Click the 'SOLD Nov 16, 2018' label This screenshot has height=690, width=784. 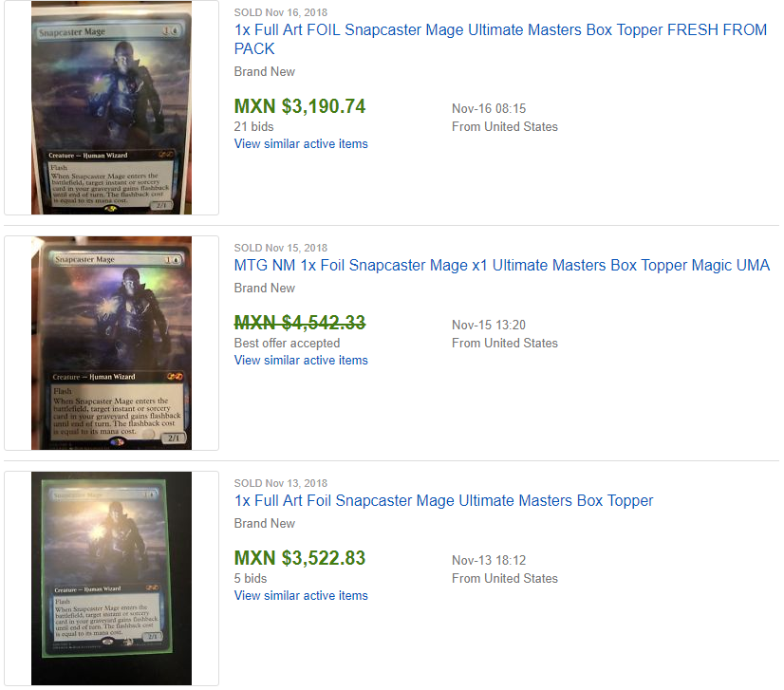(281, 12)
